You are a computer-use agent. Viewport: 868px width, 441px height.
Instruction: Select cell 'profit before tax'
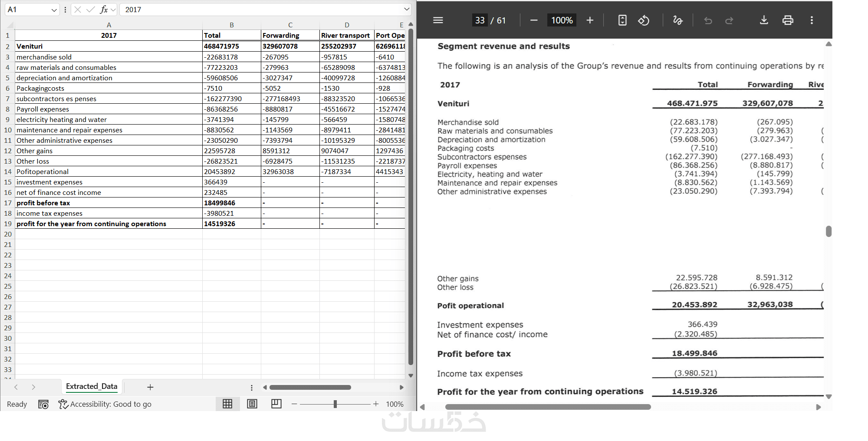pos(109,203)
